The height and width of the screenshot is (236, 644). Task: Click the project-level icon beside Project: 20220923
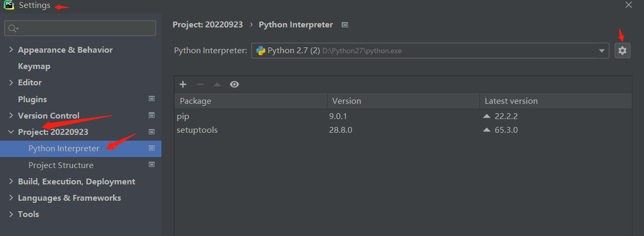tap(151, 132)
